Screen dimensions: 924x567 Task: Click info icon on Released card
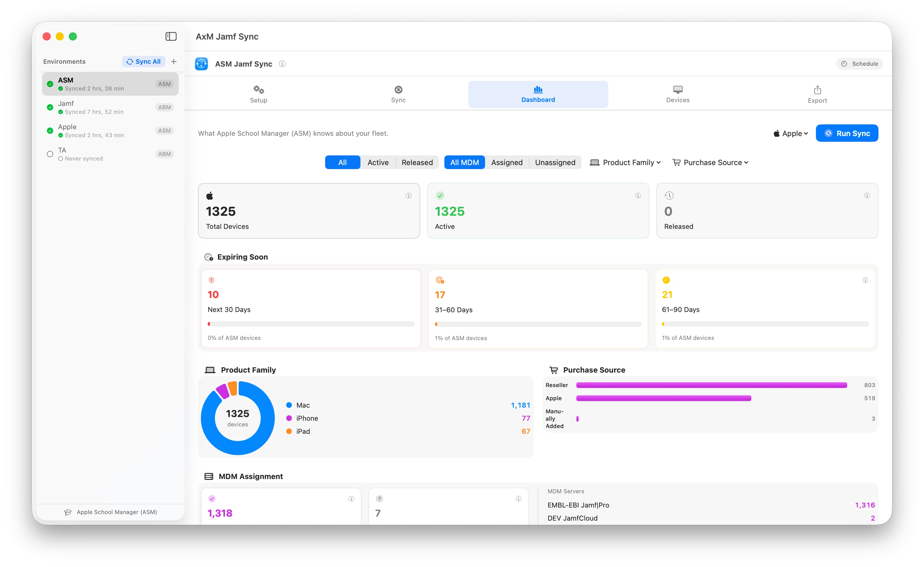[x=867, y=196]
